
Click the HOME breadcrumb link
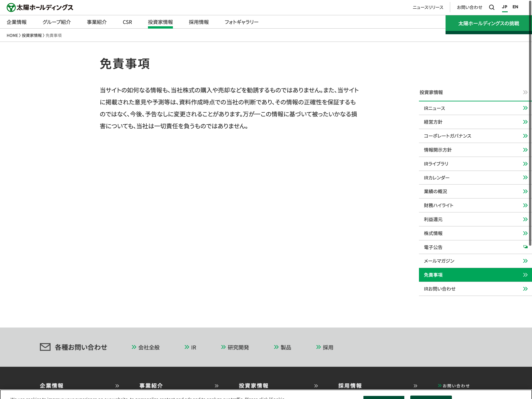click(12, 36)
